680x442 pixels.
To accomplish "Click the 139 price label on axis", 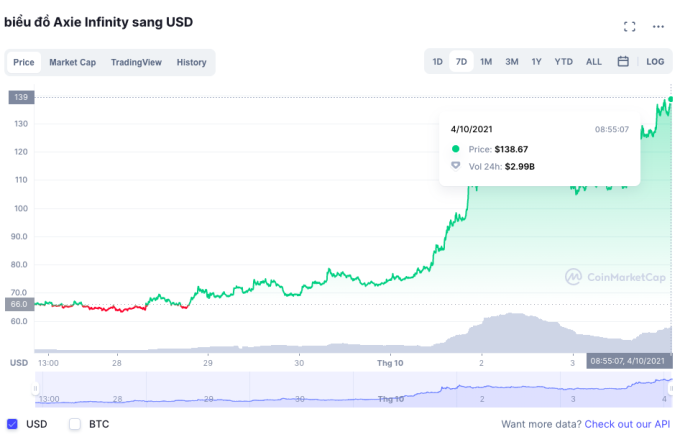I will [20, 97].
